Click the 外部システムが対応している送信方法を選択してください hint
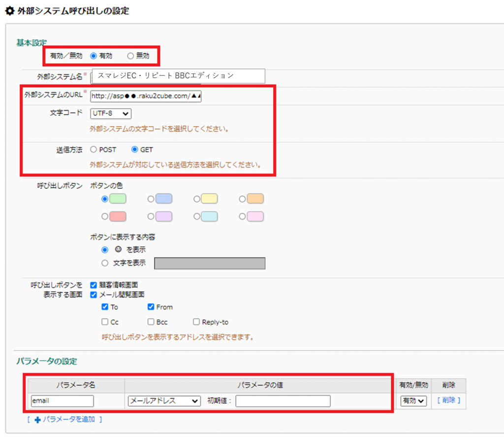Screen dimensions: 504x437 (x=176, y=165)
